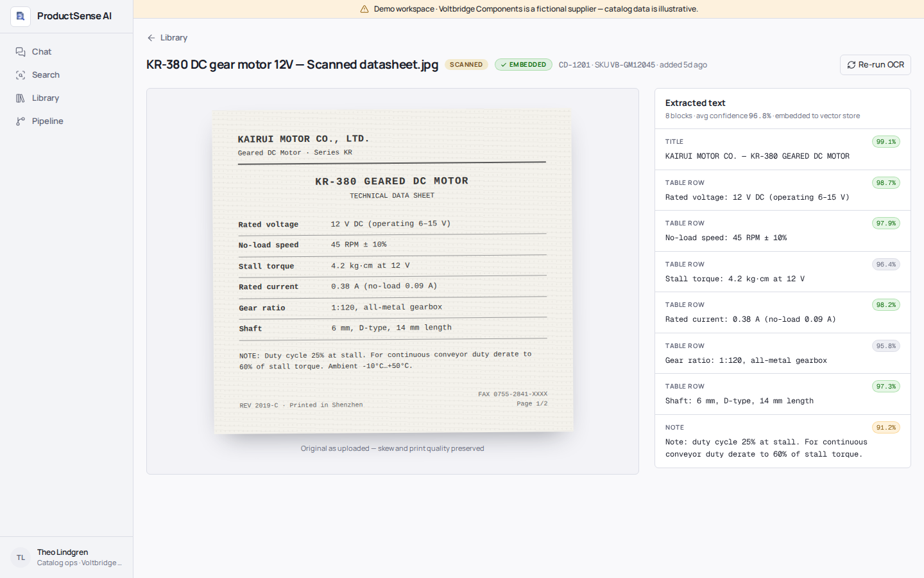Screen dimensions: 924x578
Task: Click the 95.8% confidence badge
Action: [886, 346]
